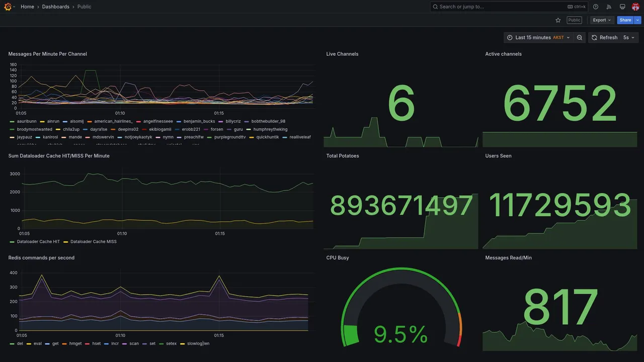Open Redis commands per second panel title
The width and height of the screenshot is (644, 362).
tap(41, 258)
